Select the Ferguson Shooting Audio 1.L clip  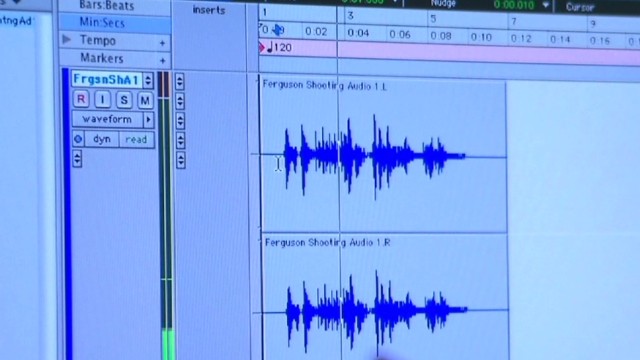(383, 155)
